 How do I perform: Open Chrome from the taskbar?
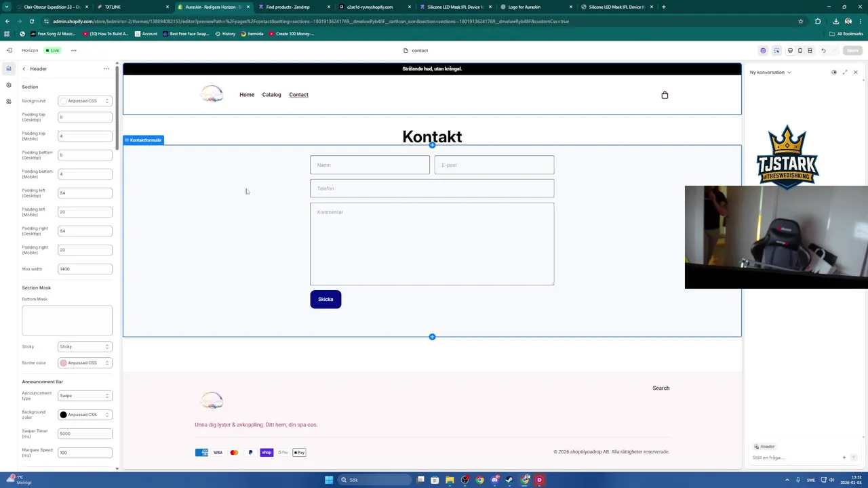point(480,480)
